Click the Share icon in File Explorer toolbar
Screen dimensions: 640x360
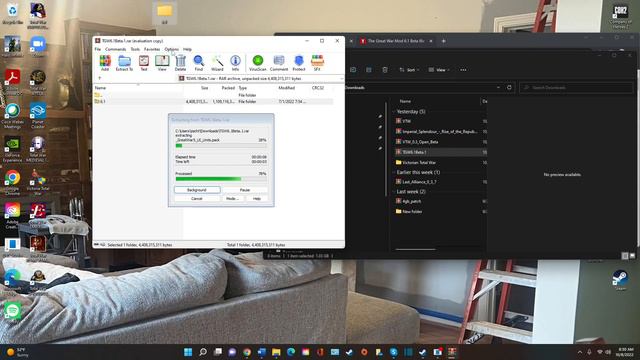pyautogui.click(x=369, y=70)
